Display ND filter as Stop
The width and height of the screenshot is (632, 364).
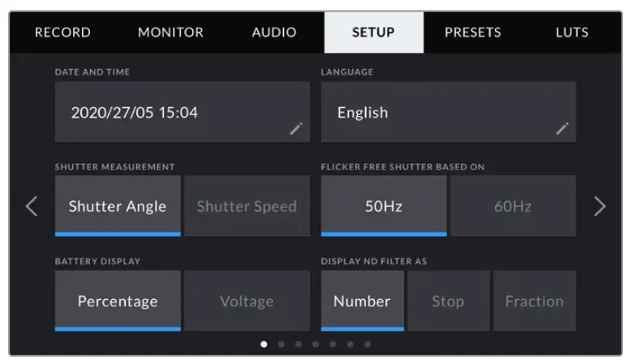tap(448, 301)
